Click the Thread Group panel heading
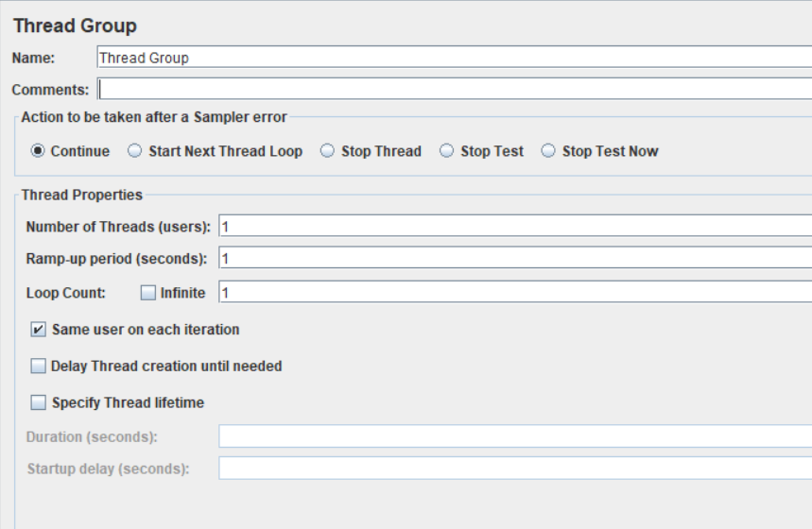Image resolution: width=812 pixels, height=529 pixels. pyautogui.click(x=75, y=26)
